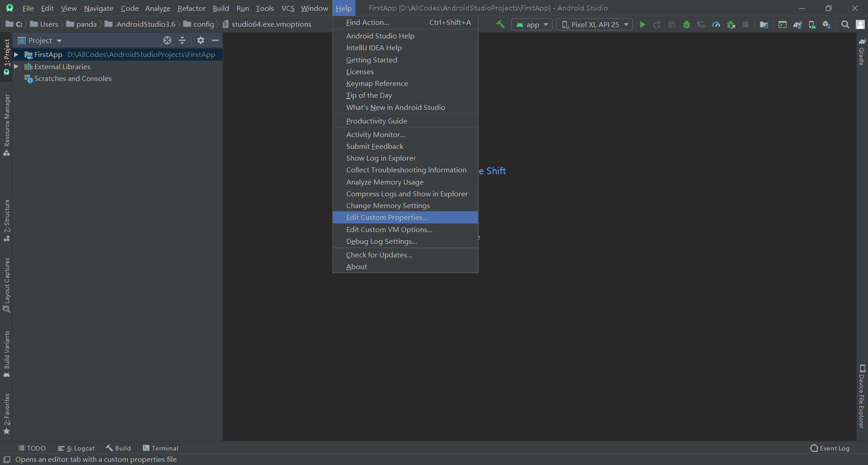Open the TODO tool window
The width and height of the screenshot is (868, 465).
point(32,448)
